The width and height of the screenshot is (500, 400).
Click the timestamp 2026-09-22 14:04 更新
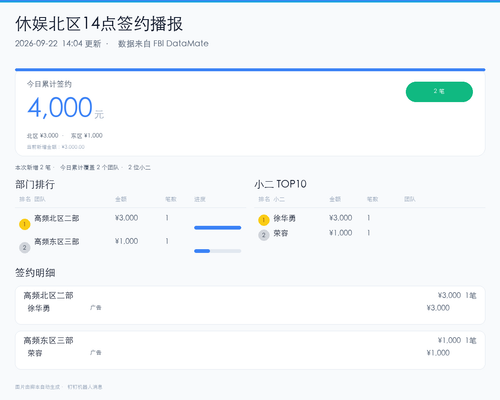[x=58, y=44]
